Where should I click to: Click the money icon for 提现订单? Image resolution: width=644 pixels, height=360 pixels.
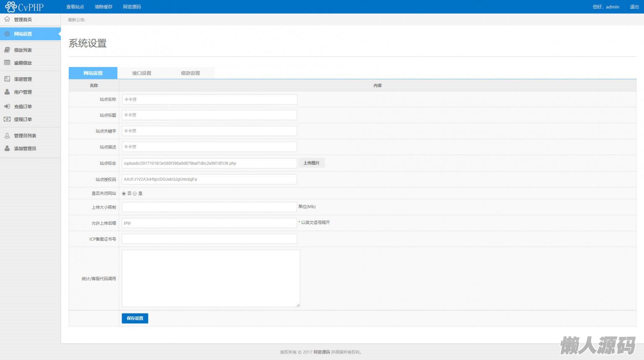tap(7, 119)
